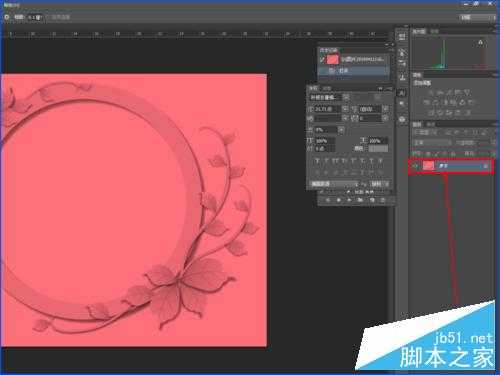This screenshot has height=375, width=500.
Task: Open the font size dropdown arrow
Action: pos(345,109)
